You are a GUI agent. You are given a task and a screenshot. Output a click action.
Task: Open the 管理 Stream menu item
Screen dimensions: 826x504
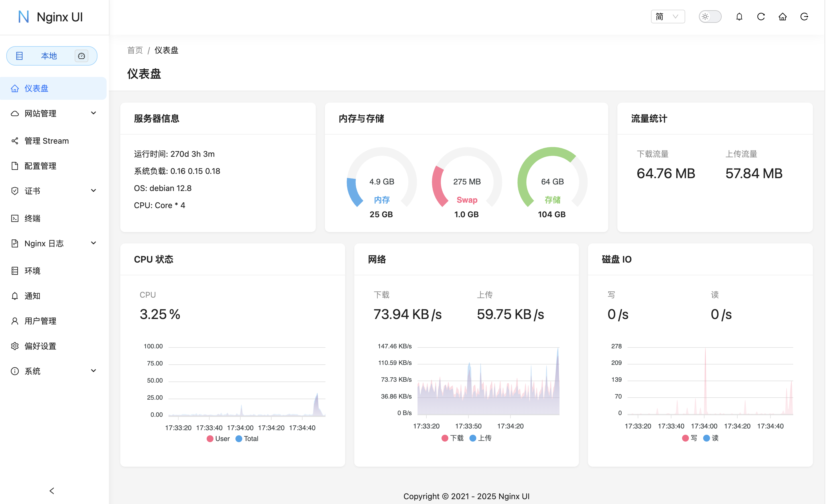click(x=53, y=141)
